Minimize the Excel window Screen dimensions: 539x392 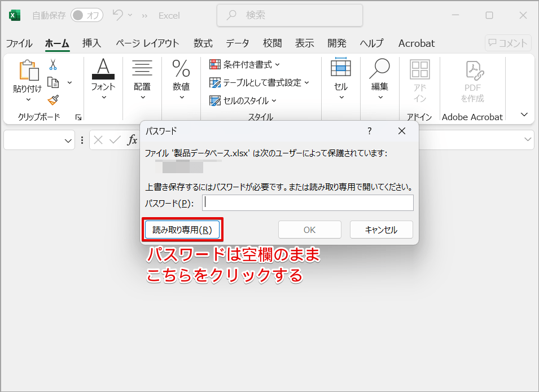(455, 15)
